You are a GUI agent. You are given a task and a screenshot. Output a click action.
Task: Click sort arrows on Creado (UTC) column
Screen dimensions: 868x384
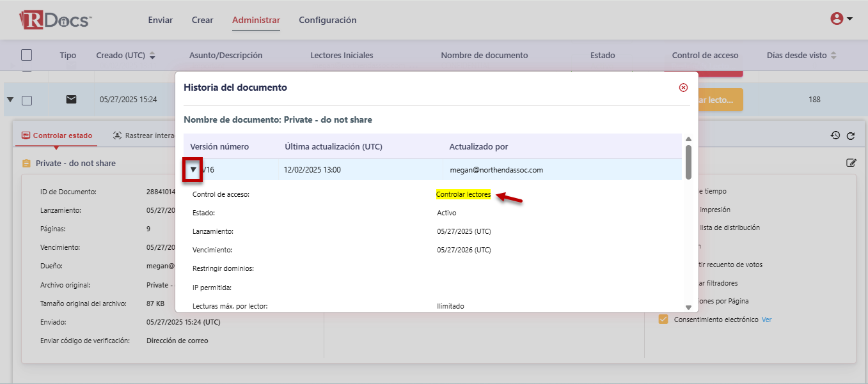coord(152,56)
